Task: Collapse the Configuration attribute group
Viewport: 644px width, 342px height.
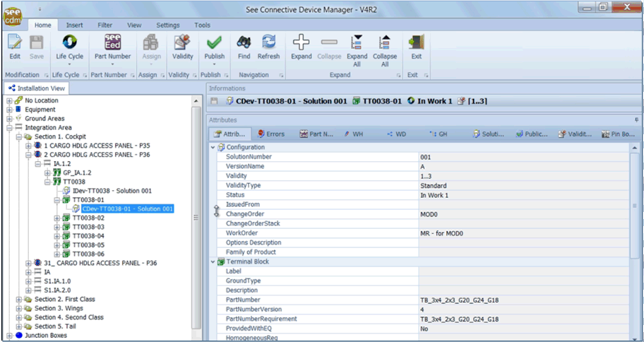Action: point(213,147)
